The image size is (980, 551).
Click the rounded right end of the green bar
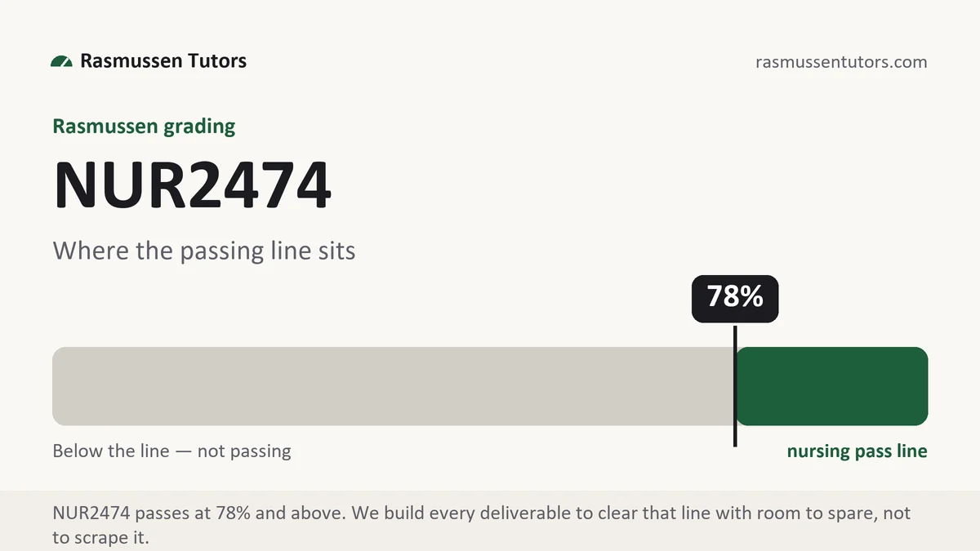(x=920, y=386)
